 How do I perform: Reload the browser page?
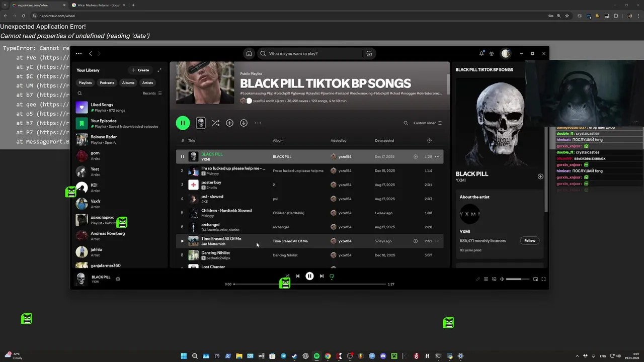pos(23,16)
